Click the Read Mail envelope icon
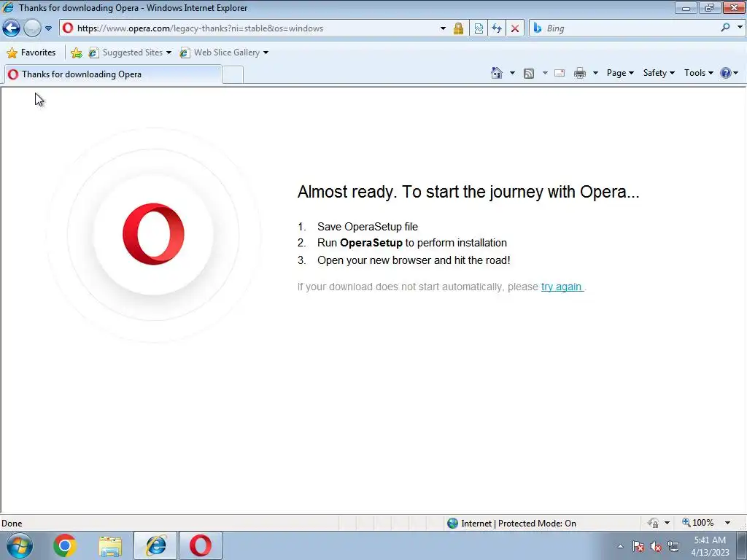The image size is (747, 560). 560,73
